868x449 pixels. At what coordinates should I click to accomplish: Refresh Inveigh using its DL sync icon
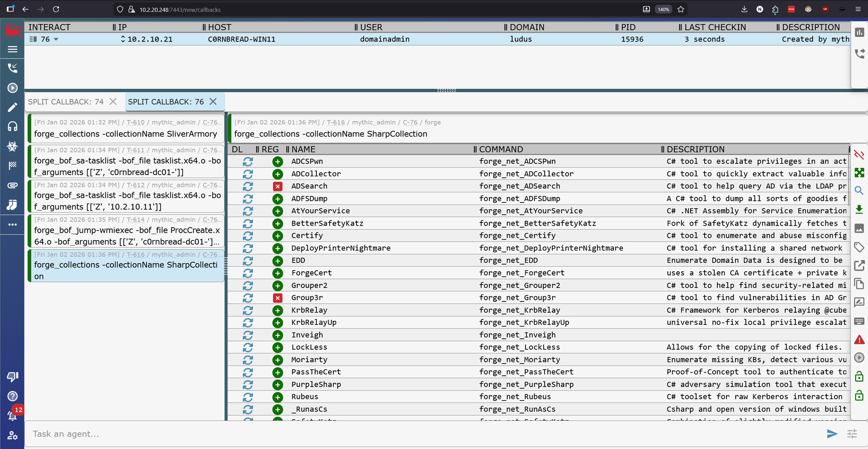248,335
